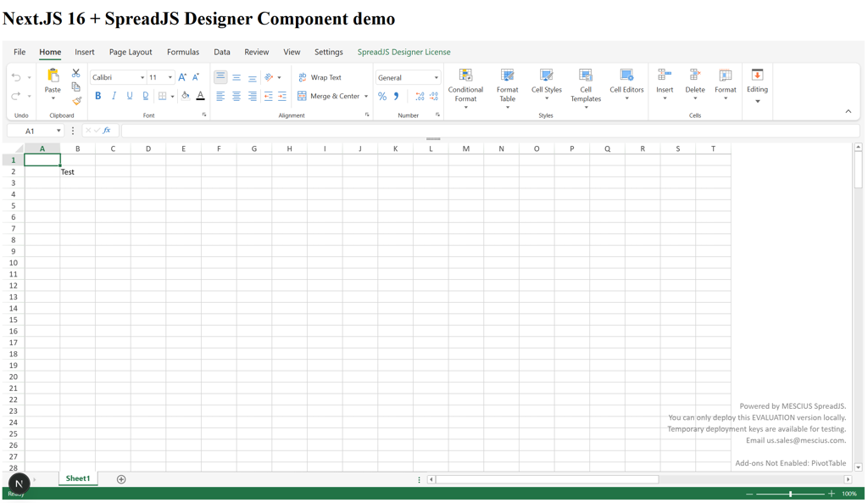Click the Increase Indent icon

(x=282, y=96)
